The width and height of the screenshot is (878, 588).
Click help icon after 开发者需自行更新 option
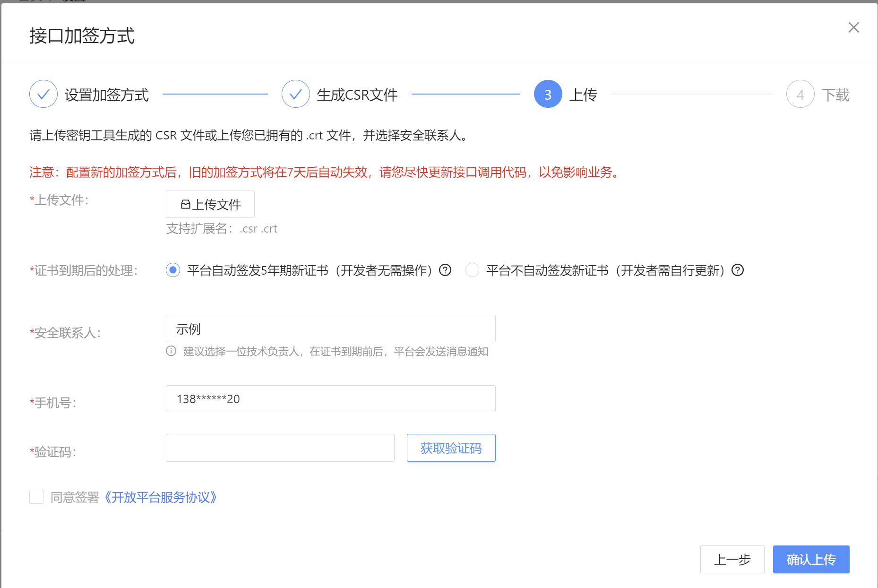[738, 270]
